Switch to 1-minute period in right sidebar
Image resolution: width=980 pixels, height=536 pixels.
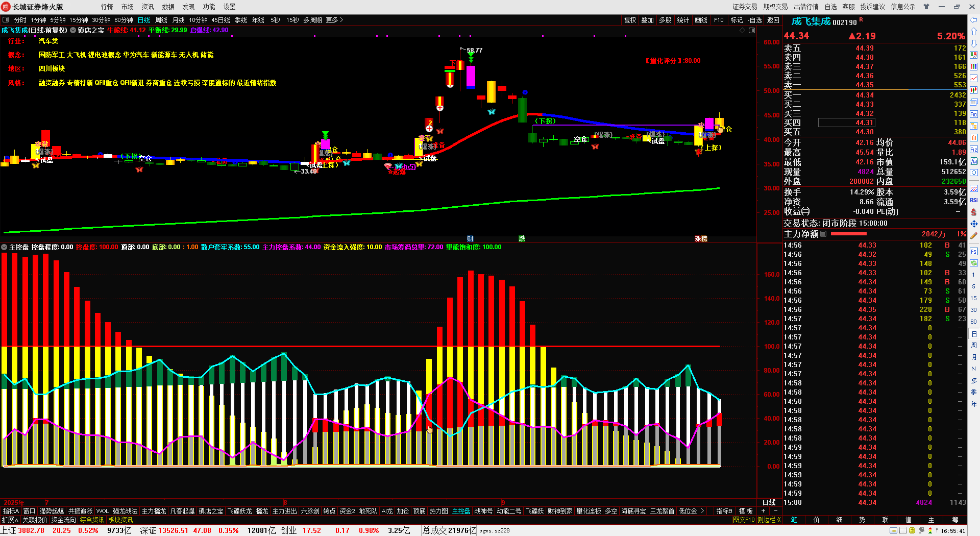coord(974,275)
